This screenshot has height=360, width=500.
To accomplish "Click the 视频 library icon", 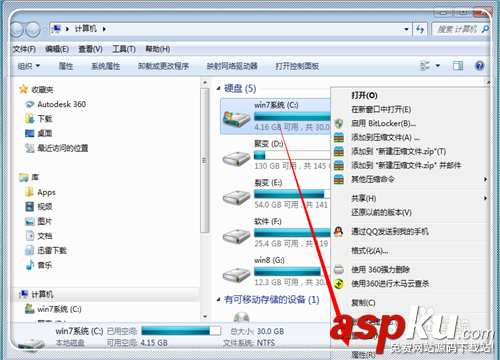I will click(30, 206).
